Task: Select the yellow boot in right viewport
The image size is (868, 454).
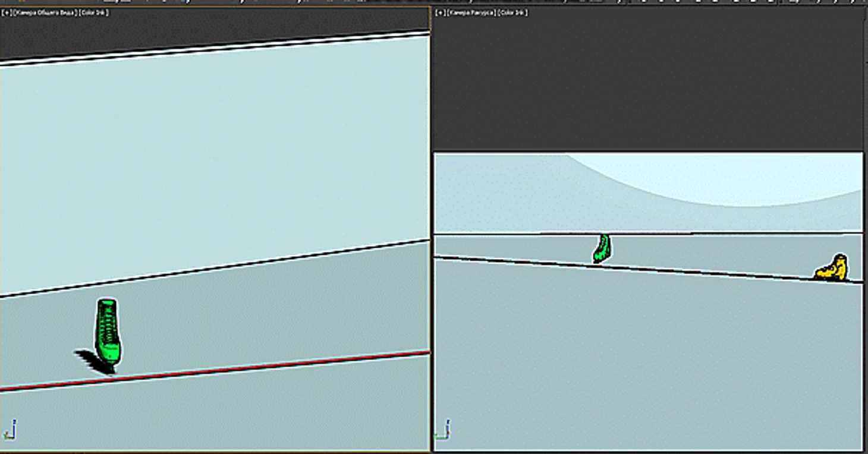Action: click(832, 269)
